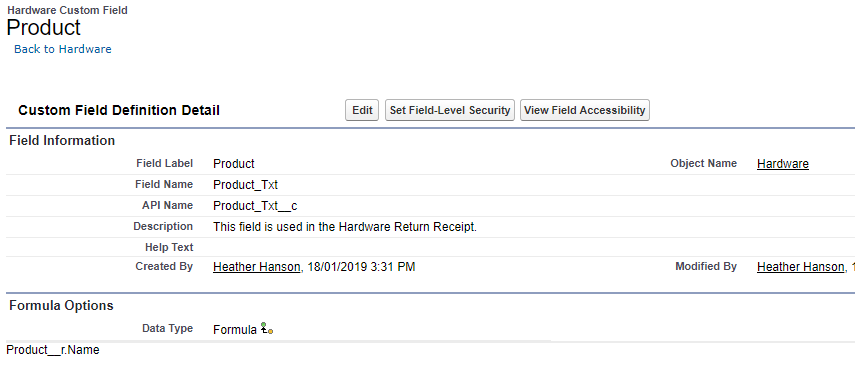Open View Field Accessibility
Viewport: 855px width, 373px height.
585,110
